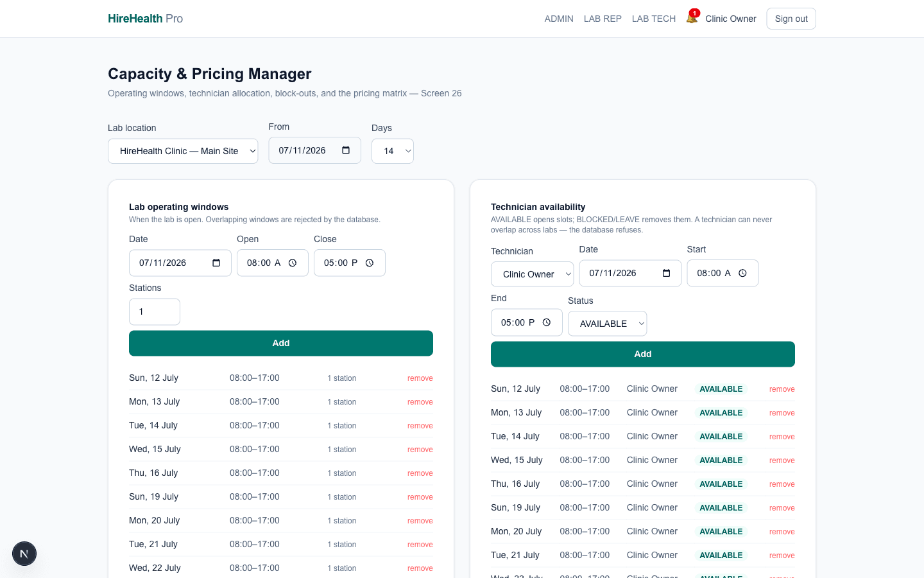924x578 pixels.
Task: Click '1 station' on Sun, 19 July row
Action: click(x=342, y=497)
